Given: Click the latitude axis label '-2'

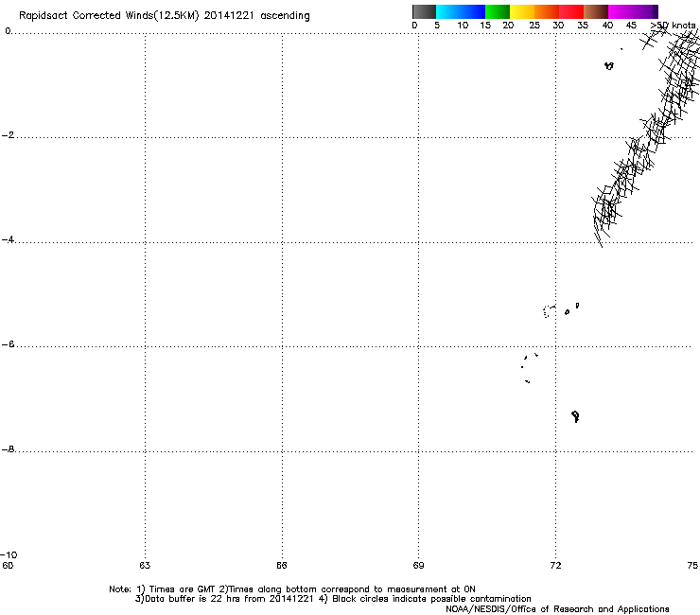Looking at the screenshot, I should pos(9,135).
